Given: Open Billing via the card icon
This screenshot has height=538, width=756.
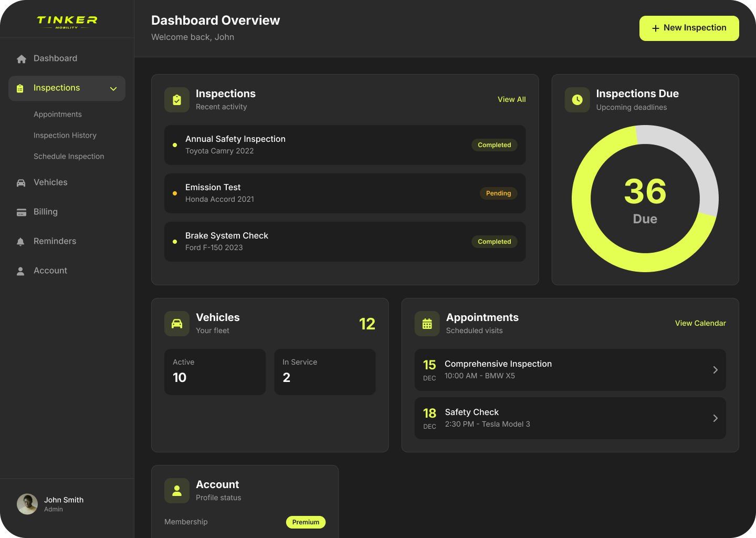Looking at the screenshot, I should click(x=21, y=212).
